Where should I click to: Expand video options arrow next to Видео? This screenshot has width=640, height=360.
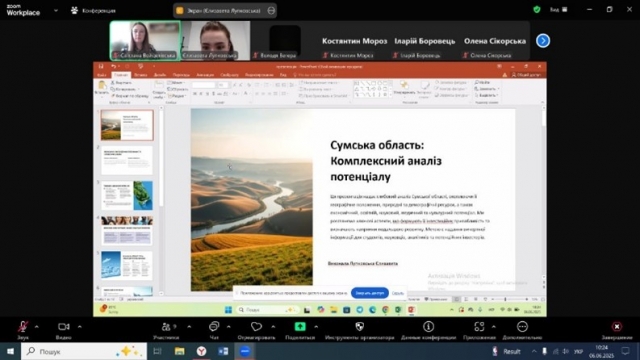[x=79, y=327]
